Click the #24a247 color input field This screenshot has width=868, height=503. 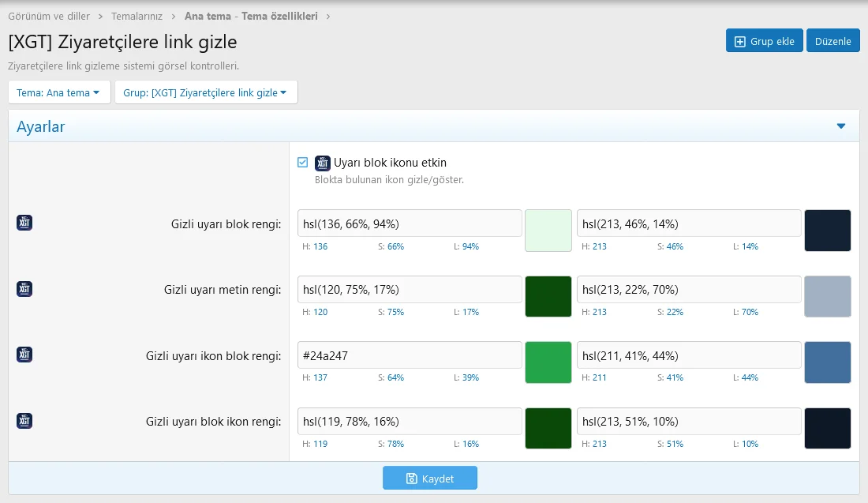click(409, 355)
